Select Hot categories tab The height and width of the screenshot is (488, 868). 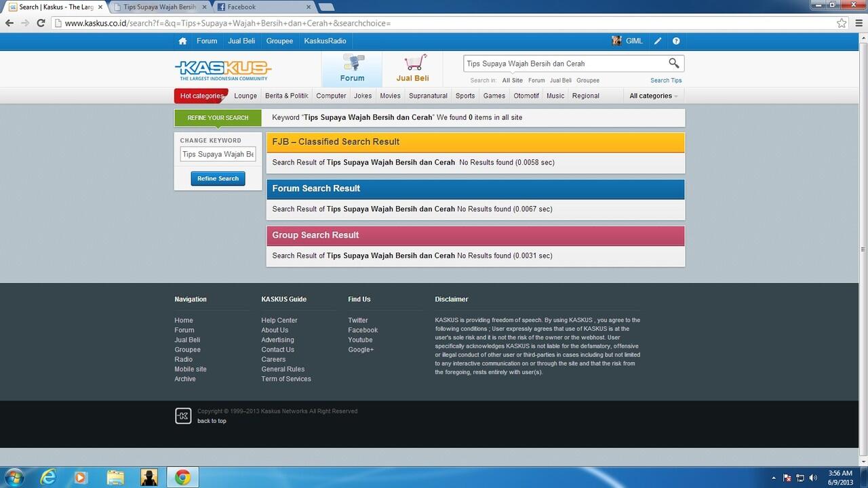pos(201,96)
